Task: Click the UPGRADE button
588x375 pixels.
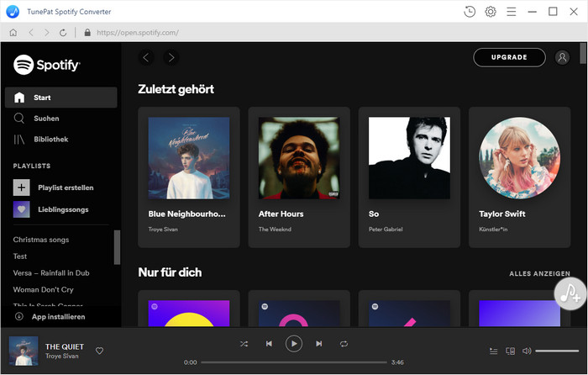Action: point(509,57)
